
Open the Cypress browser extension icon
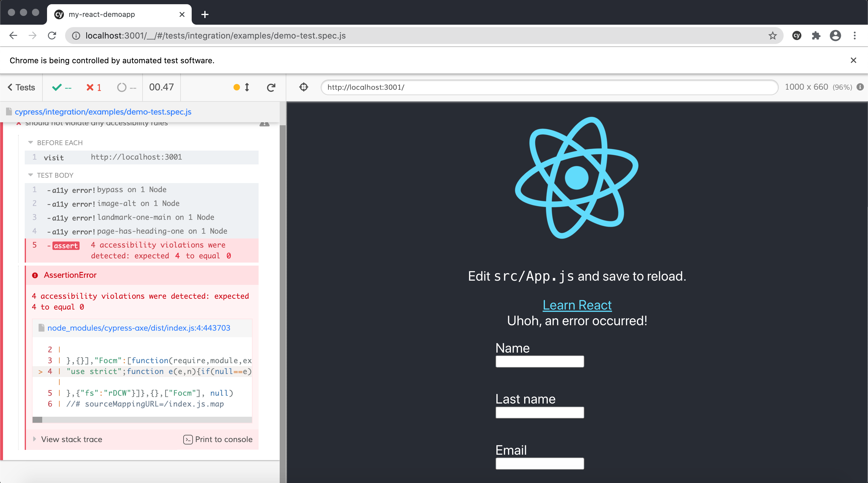pyautogui.click(x=797, y=35)
